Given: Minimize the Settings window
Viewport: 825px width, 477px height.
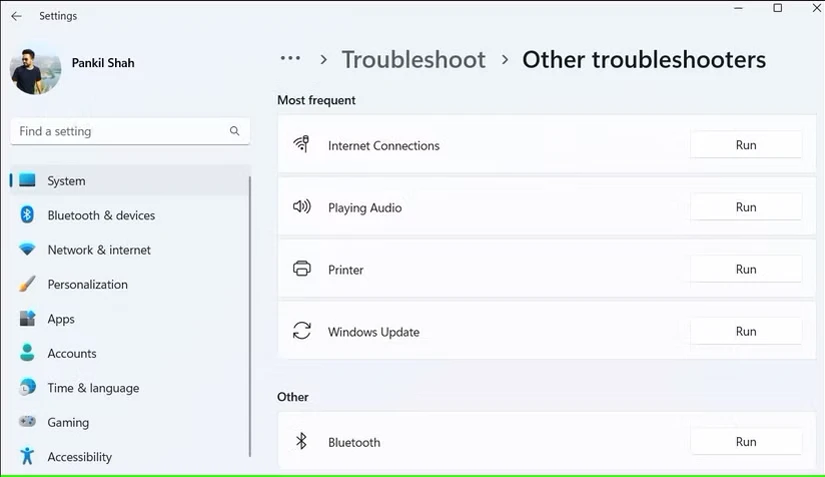Looking at the screenshot, I should (739, 8).
